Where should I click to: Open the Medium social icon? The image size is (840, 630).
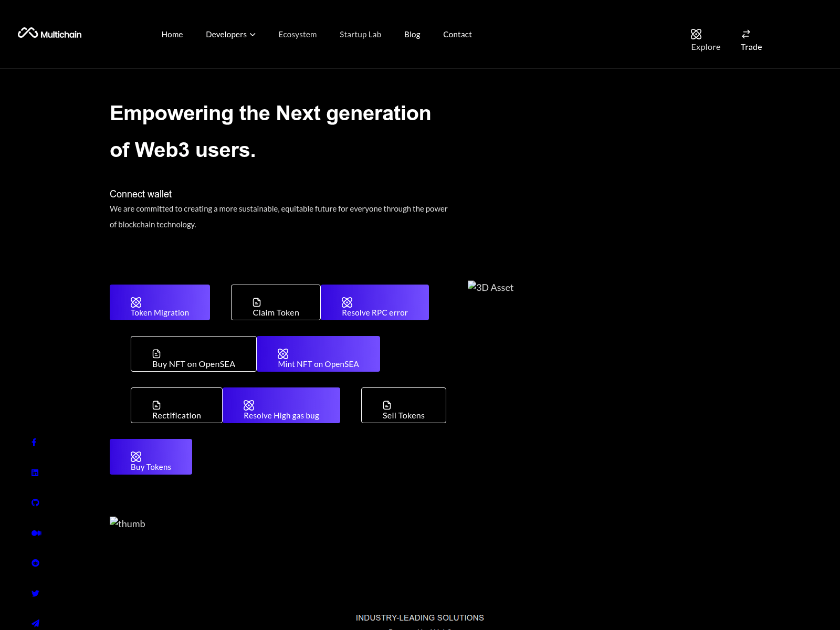point(36,533)
